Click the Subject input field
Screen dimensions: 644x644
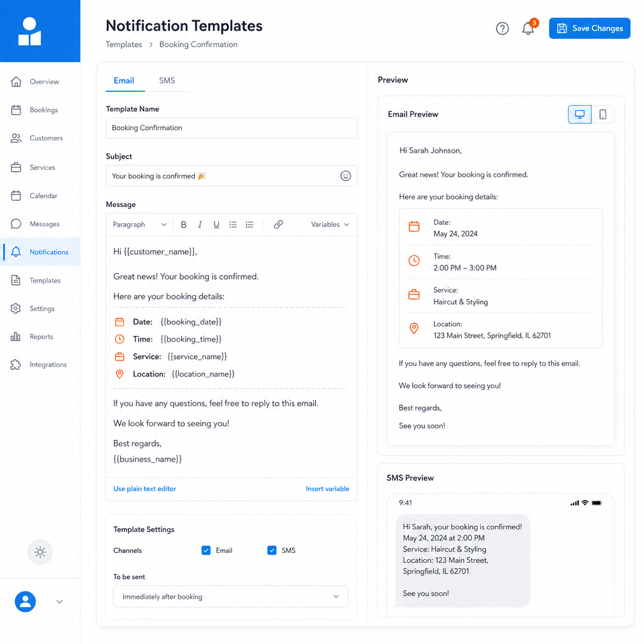[231, 176]
